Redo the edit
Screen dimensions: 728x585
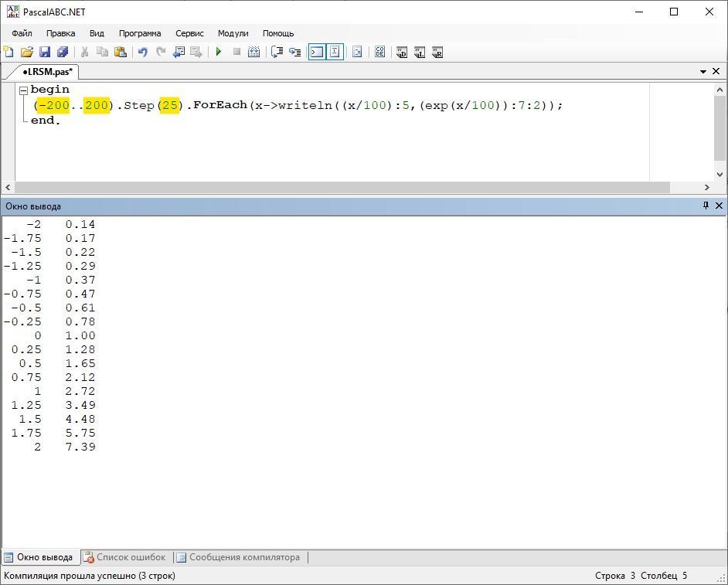tap(161, 52)
